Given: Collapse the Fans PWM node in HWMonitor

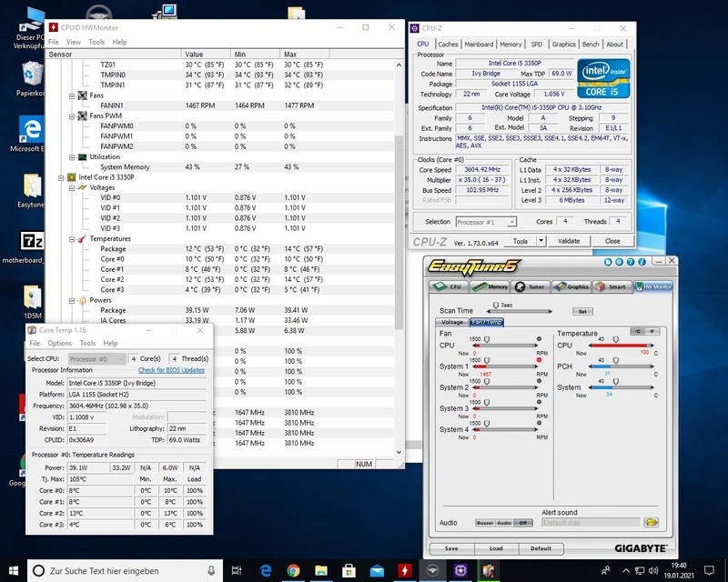Looking at the screenshot, I should tap(72, 116).
